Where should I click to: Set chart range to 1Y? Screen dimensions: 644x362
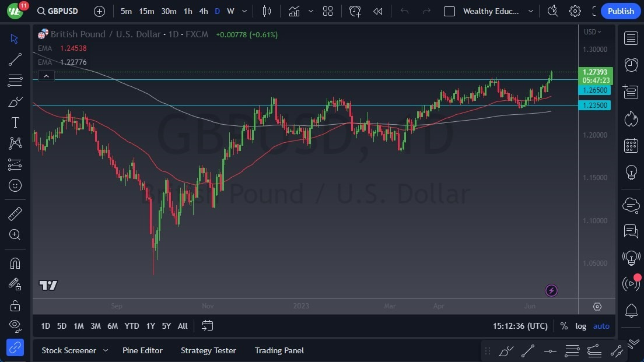click(150, 326)
